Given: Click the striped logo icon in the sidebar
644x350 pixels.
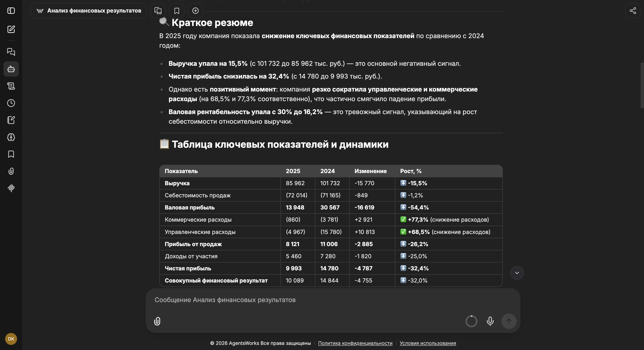Looking at the screenshot, I should 11,188.
